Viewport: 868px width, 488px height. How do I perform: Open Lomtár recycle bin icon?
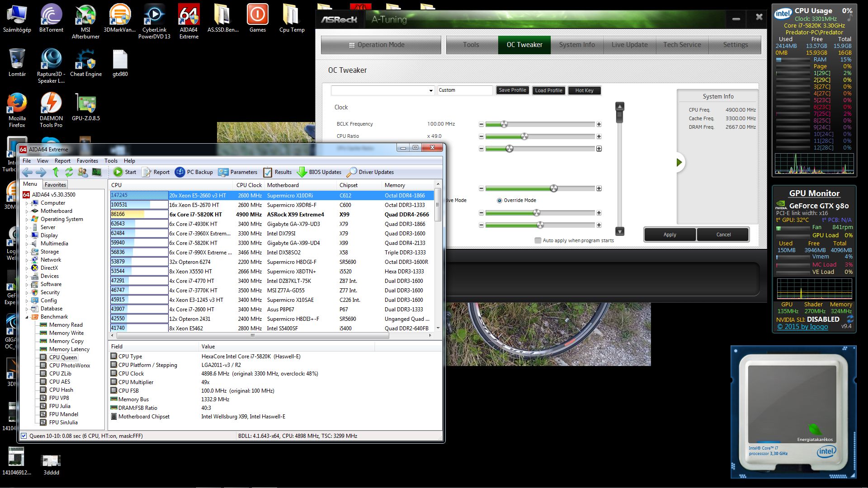pos(17,63)
